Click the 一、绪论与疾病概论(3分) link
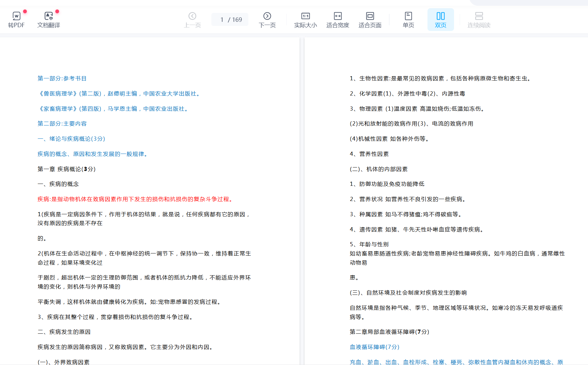Screen dimensions: 588x365 point(71,139)
